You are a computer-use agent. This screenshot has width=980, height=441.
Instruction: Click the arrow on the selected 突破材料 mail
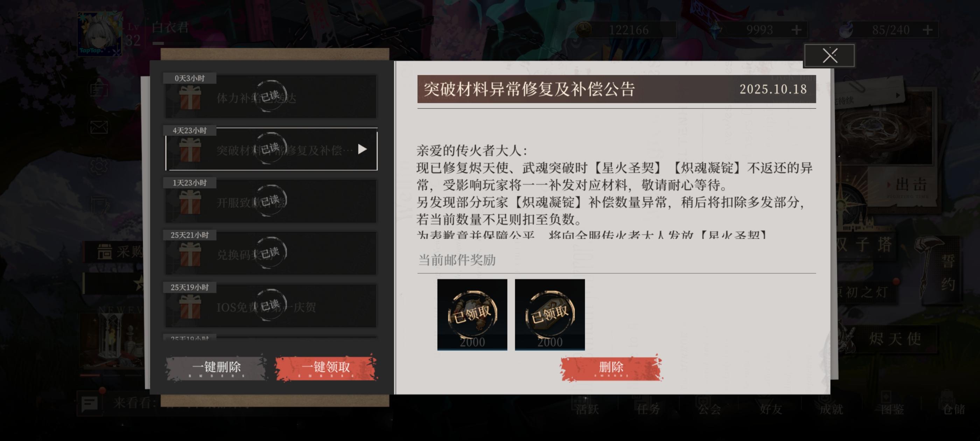363,149
